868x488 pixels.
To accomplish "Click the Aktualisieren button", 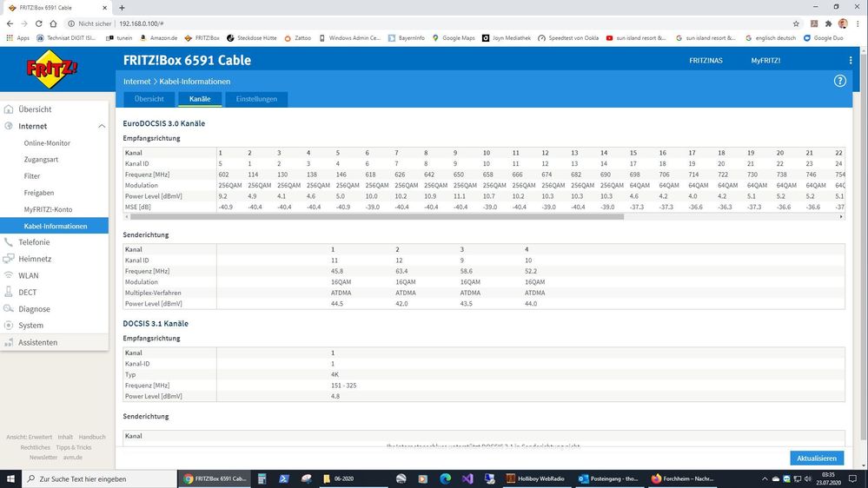I will click(x=817, y=458).
